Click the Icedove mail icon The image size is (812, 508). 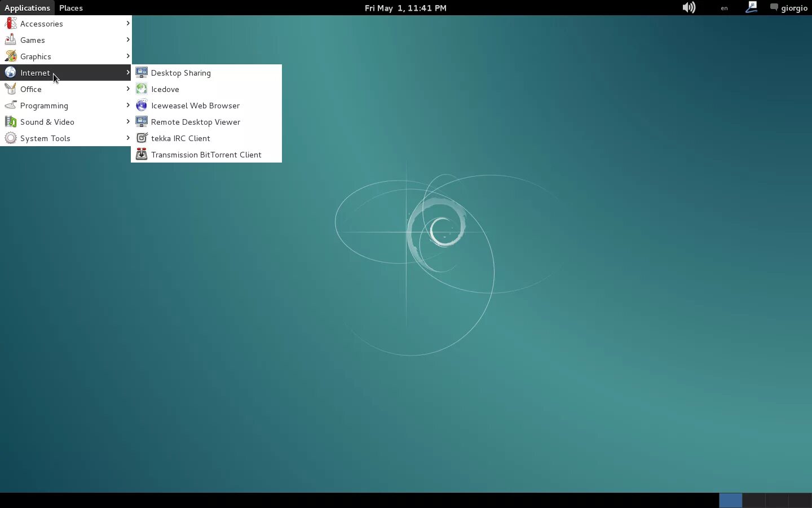pos(142,89)
